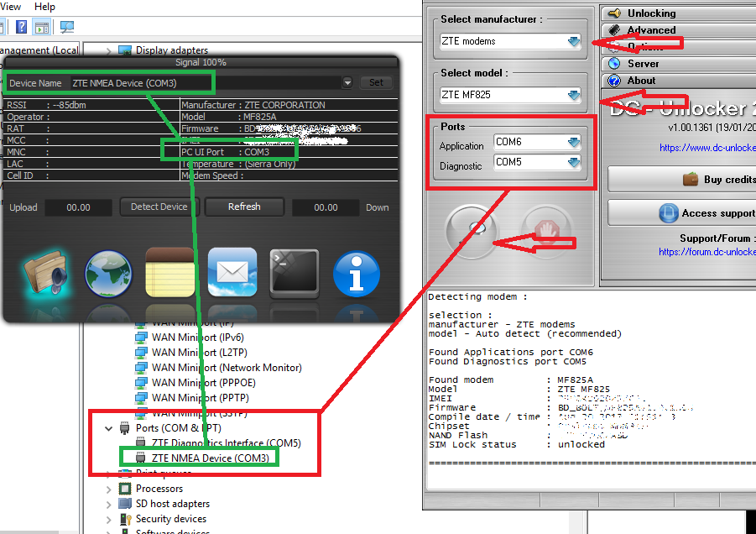The width and height of the screenshot is (756, 534).
Task: Click the 'PC UI Port : COM3' row
Action: [x=289, y=152]
